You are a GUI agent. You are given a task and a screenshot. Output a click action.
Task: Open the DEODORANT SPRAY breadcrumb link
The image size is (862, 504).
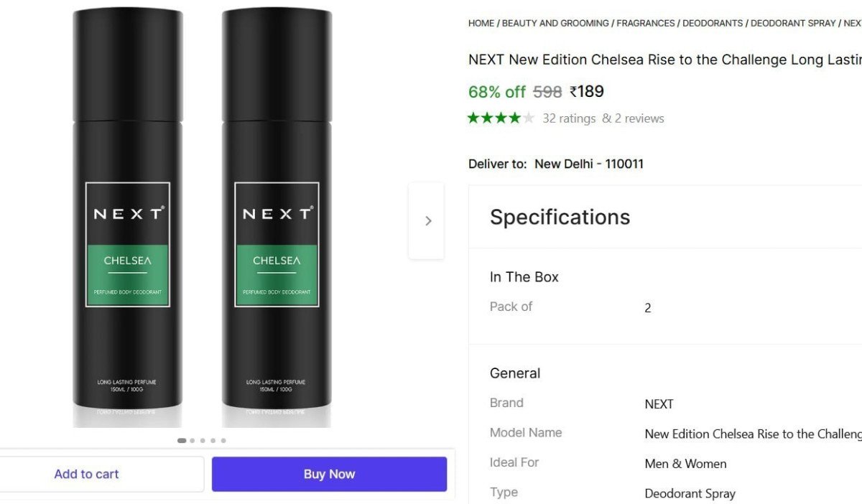point(793,24)
